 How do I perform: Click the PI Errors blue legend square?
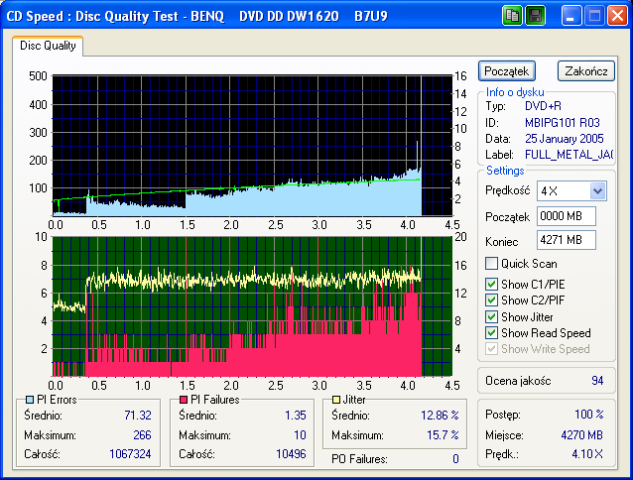(29, 400)
